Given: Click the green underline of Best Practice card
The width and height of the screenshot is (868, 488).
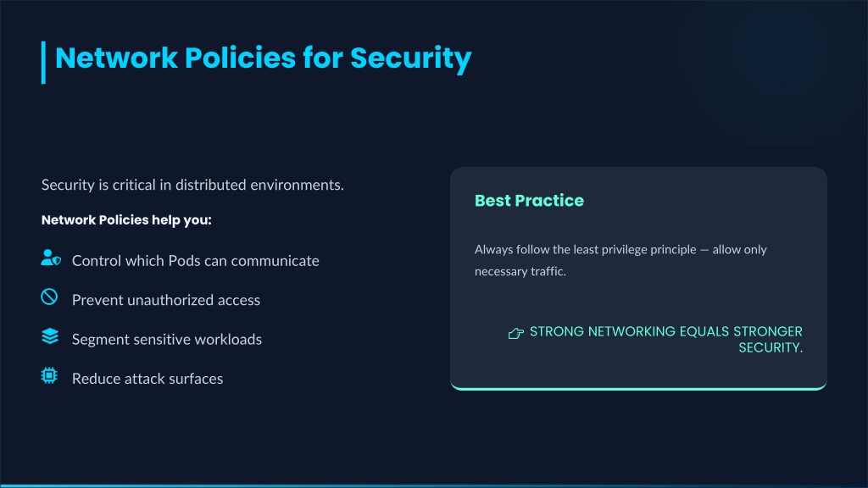Looking at the screenshot, I should 638,388.
